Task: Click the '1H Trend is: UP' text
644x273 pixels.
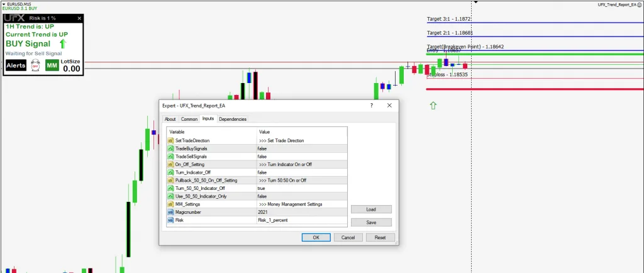Action: point(30,26)
